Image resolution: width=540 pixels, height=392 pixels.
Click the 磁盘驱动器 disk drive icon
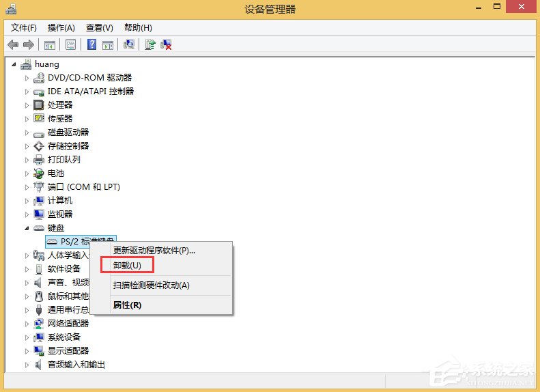(39, 134)
